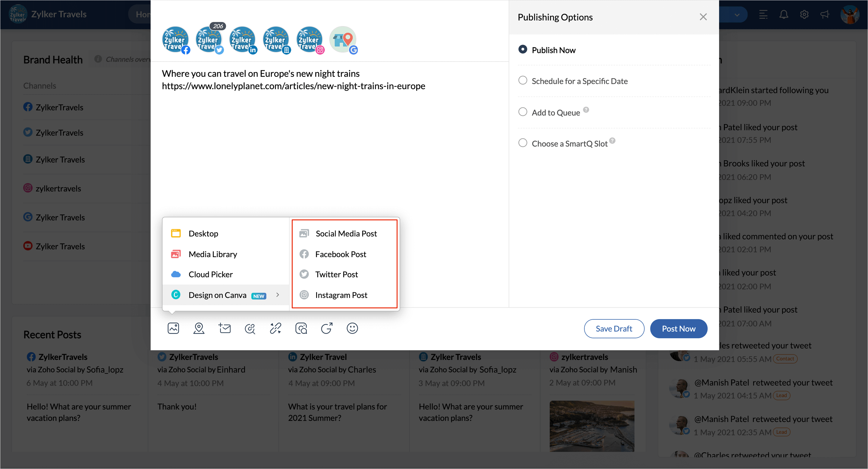
Task: Click the repeat post icon in toolbar
Action: pos(326,328)
